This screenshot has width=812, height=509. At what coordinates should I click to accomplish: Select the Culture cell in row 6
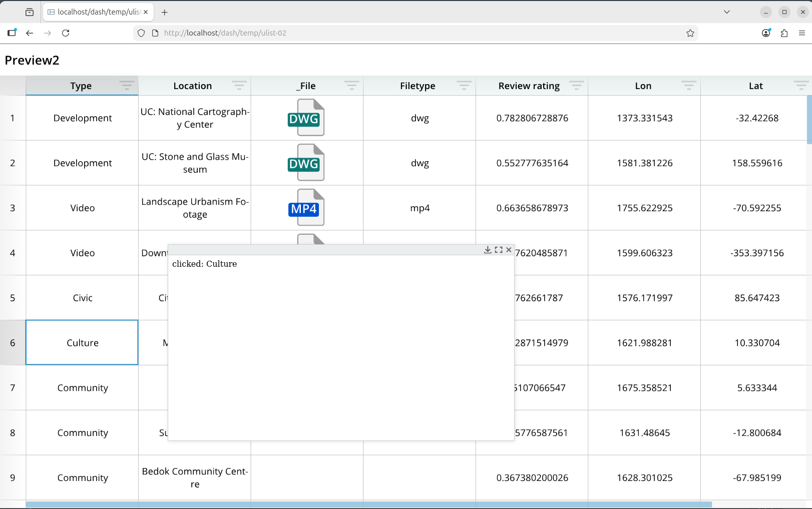coord(82,343)
